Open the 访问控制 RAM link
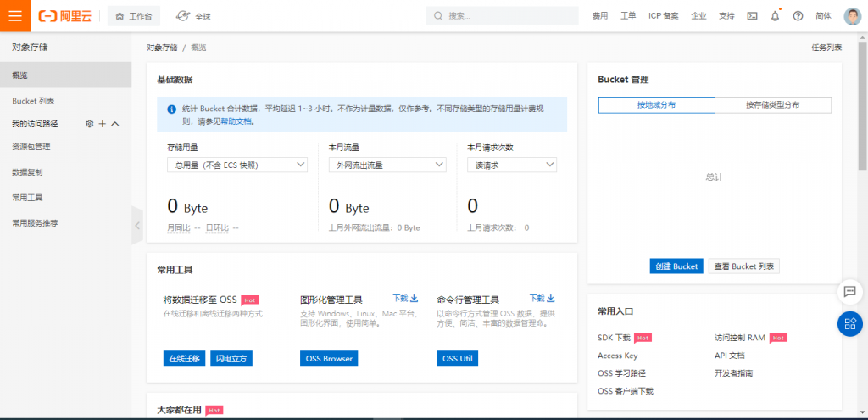 (739, 338)
